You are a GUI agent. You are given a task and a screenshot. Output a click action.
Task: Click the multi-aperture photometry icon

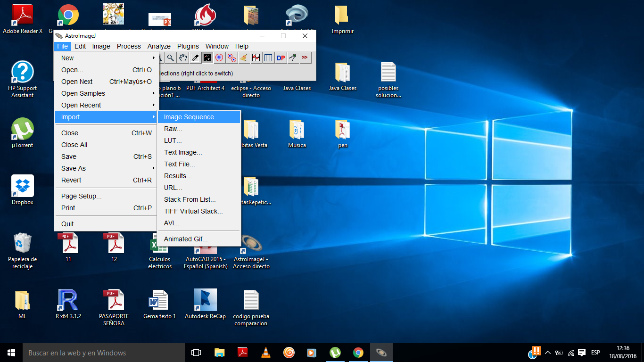coord(231,58)
